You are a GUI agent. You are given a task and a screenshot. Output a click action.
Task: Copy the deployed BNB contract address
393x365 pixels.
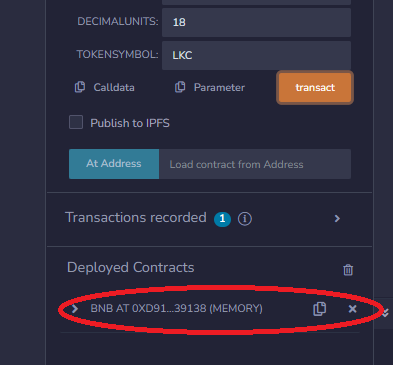320,309
